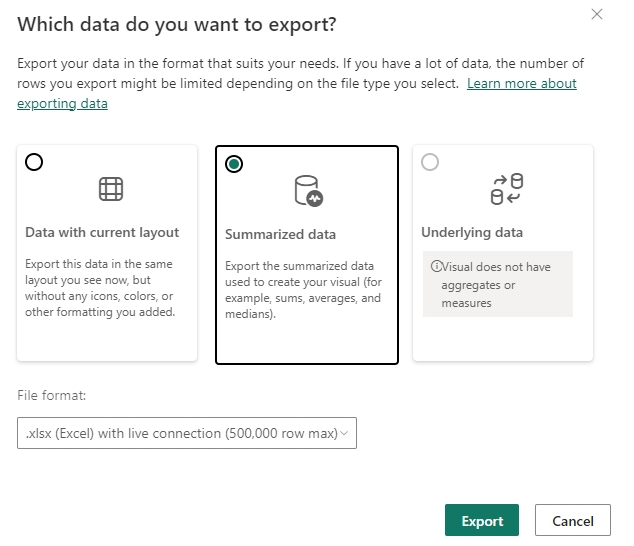Screen dimensions: 634x546
Task: Click the info icon in the Underlying data notice
Action: pyautogui.click(x=436, y=267)
